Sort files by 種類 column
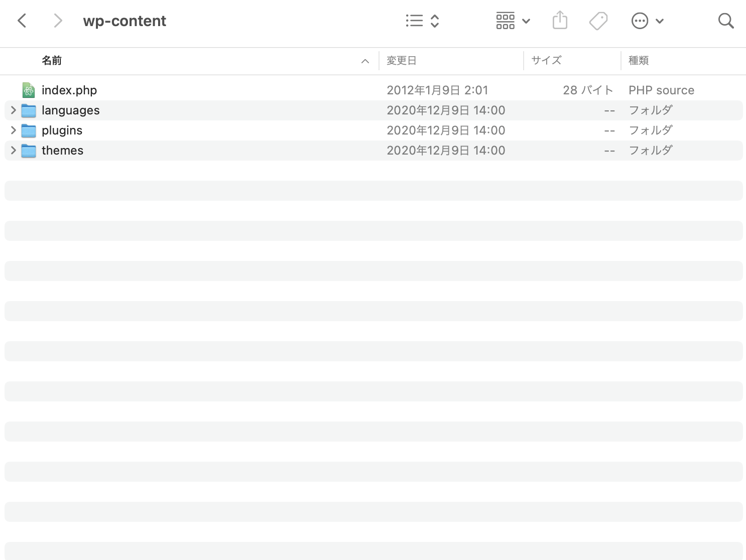746x560 pixels. (639, 61)
